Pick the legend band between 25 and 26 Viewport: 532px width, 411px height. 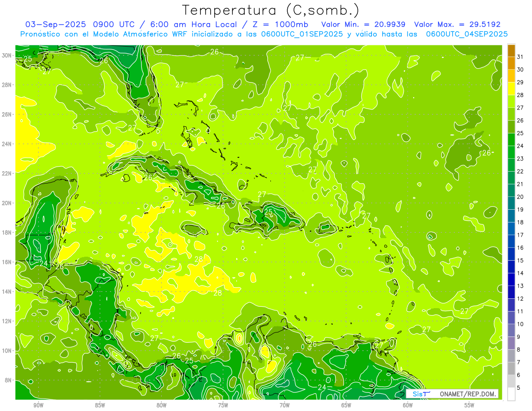(x=511, y=127)
